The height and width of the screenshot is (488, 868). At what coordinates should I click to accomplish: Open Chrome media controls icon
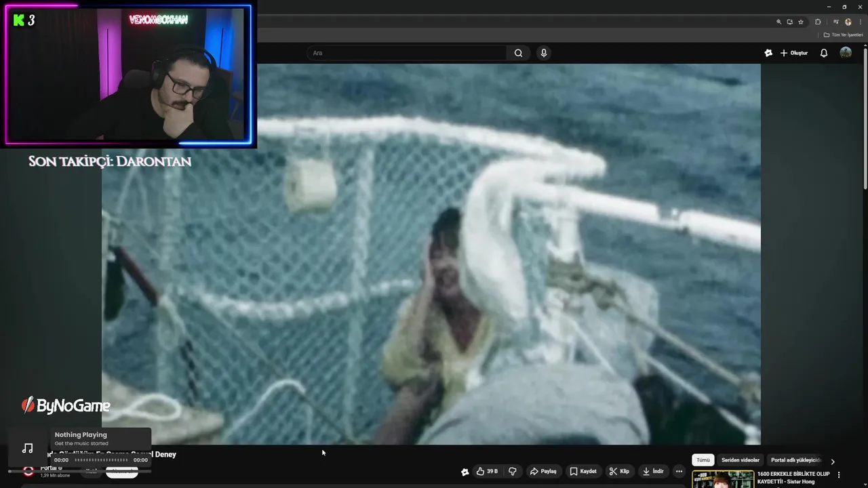(836, 22)
